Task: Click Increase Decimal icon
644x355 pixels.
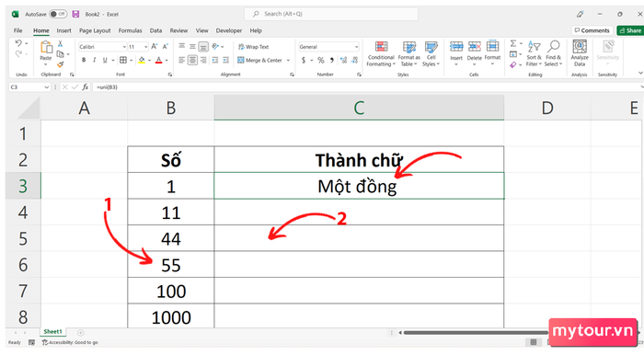Action: 343,61
